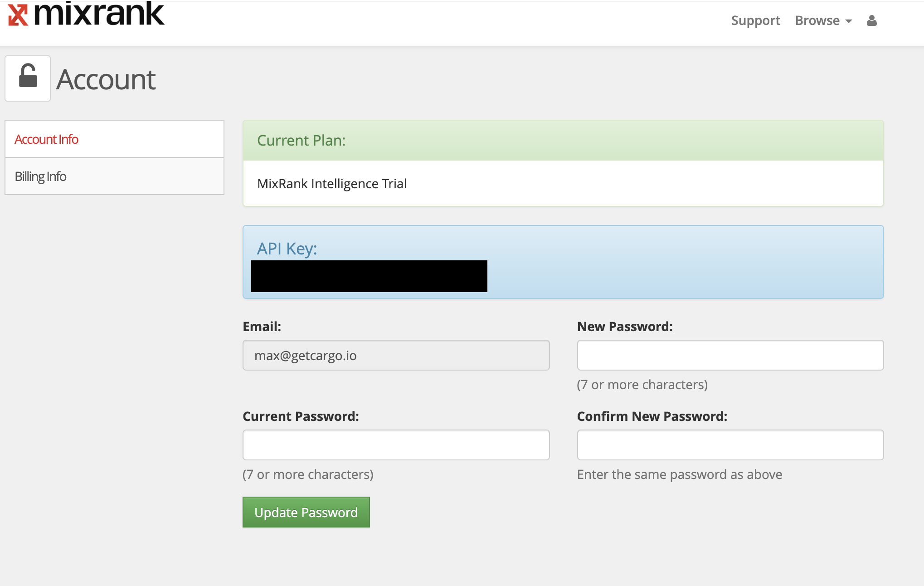Toggle the API Key section visibility
This screenshot has height=586, width=924.
coord(286,249)
